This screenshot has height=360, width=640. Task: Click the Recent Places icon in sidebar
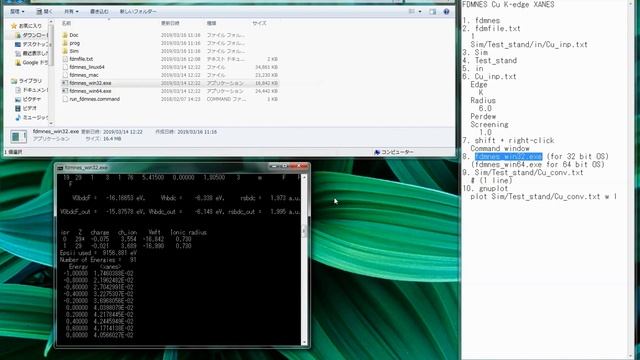coord(18,53)
